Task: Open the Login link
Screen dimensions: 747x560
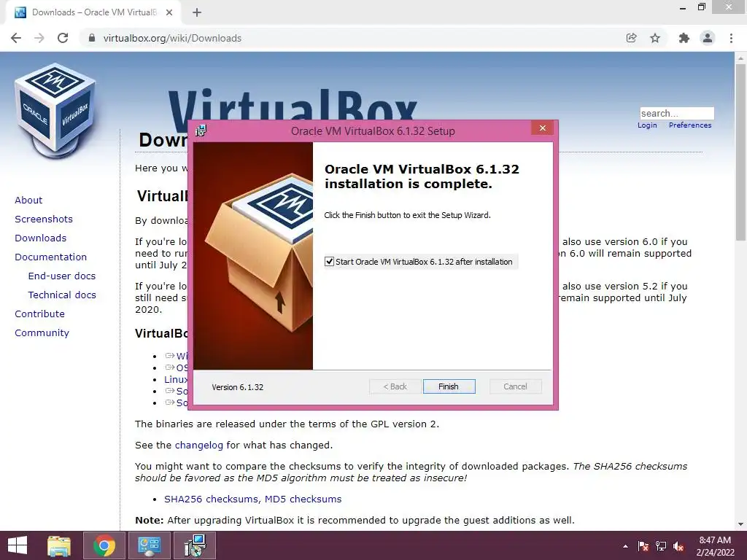Action: click(647, 125)
